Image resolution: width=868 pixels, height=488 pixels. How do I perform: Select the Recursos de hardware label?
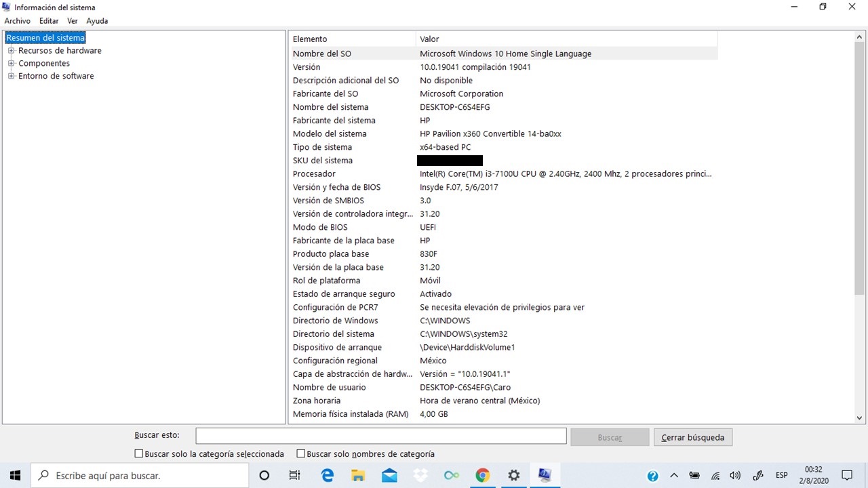click(x=60, y=51)
